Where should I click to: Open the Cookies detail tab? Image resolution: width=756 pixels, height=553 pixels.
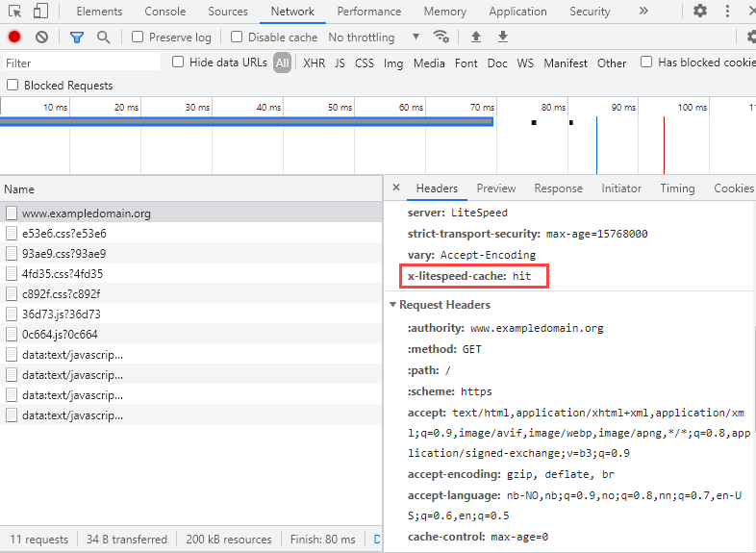(x=733, y=189)
